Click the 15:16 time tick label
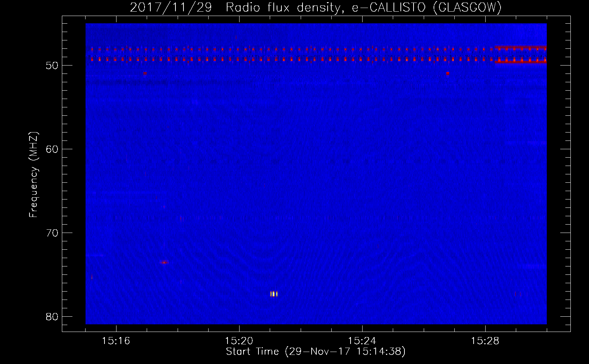The height and width of the screenshot is (364, 589). click(x=116, y=341)
